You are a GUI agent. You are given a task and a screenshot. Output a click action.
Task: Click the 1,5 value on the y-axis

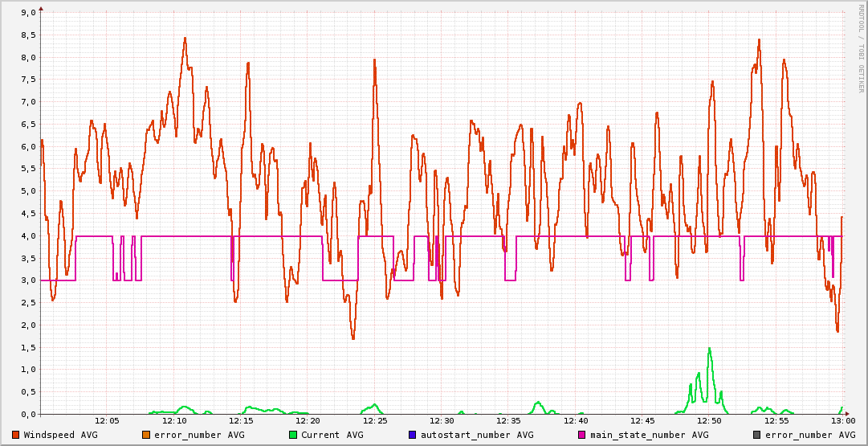(26, 347)
